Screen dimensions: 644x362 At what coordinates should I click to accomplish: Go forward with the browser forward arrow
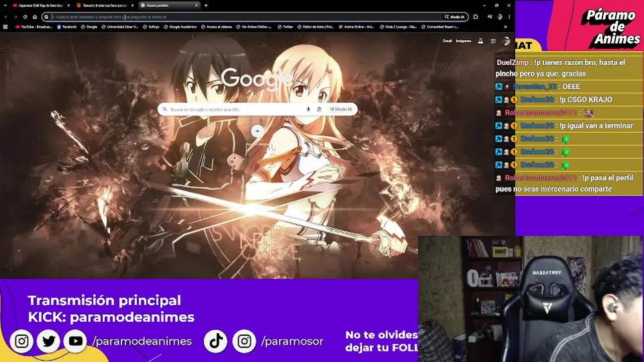[16, 17]
